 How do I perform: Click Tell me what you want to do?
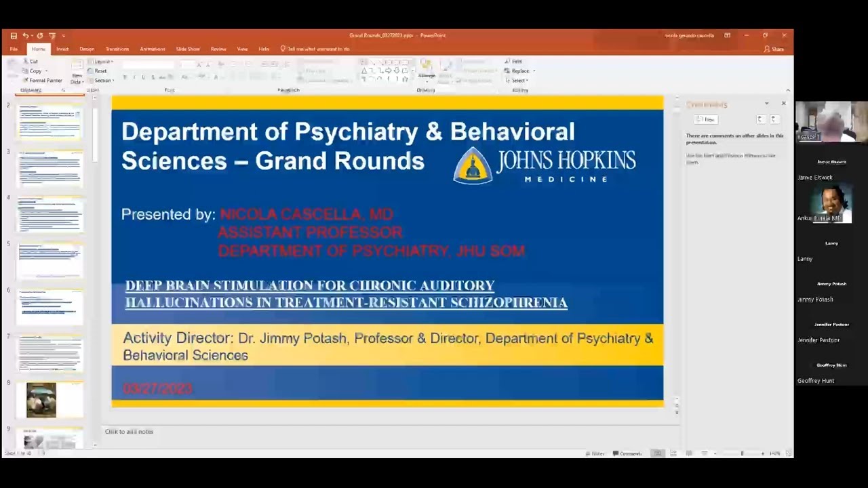pos(315,49)
